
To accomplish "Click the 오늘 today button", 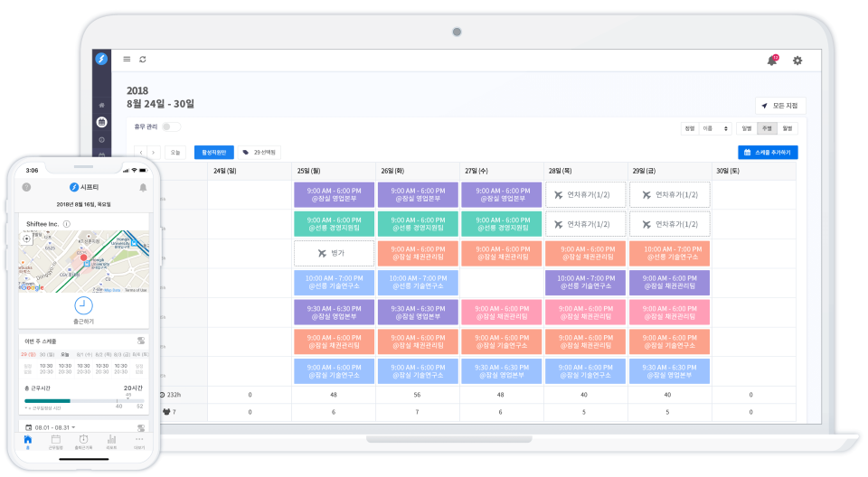I will coord(175,152).
